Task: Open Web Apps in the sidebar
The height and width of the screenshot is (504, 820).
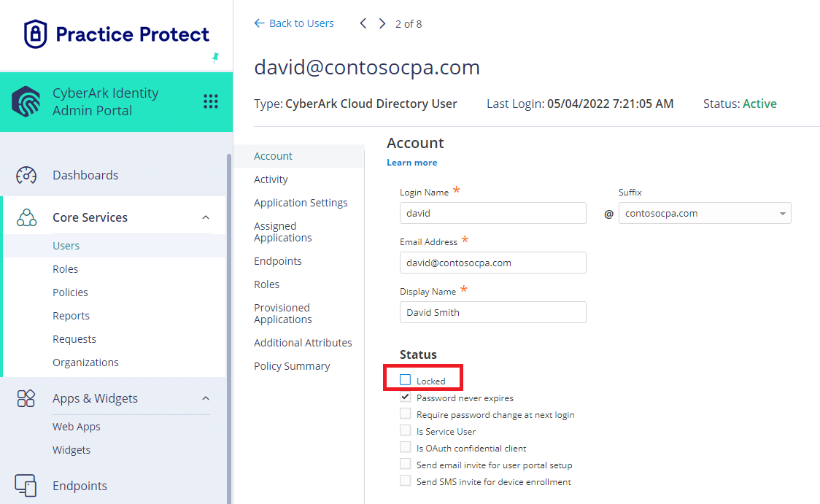Action: (77, 427)
